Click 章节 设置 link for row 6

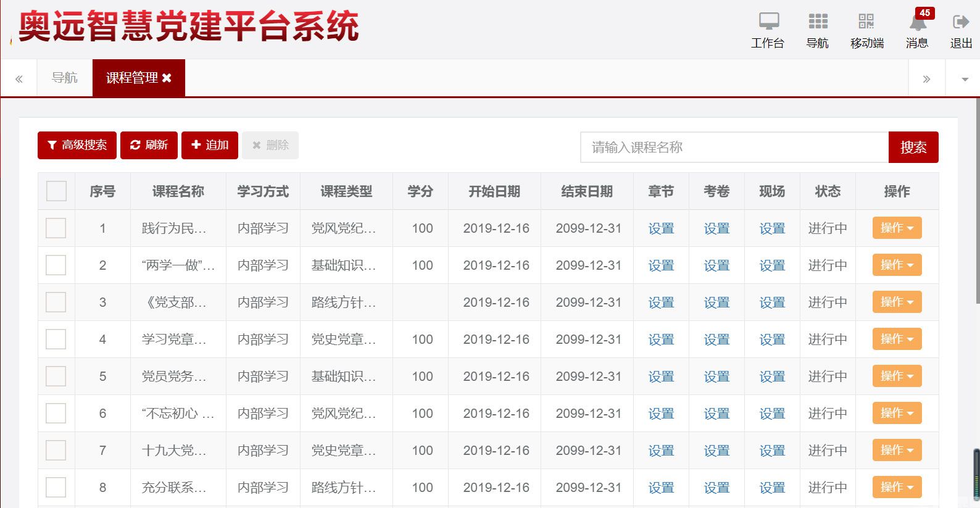coord(661,414)
